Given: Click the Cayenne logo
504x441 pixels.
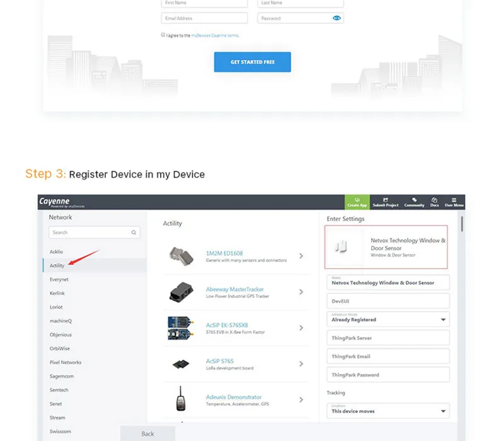Looking at the screenshot, I should [61, 202].
